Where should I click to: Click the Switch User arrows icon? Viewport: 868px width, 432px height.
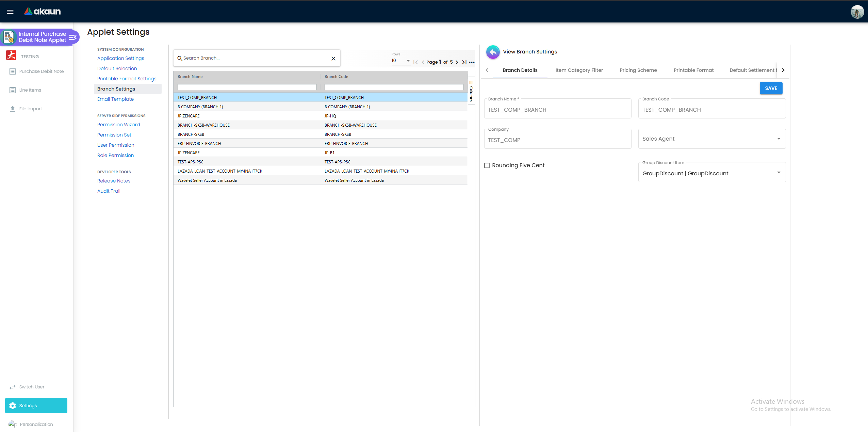click(13, 387)
